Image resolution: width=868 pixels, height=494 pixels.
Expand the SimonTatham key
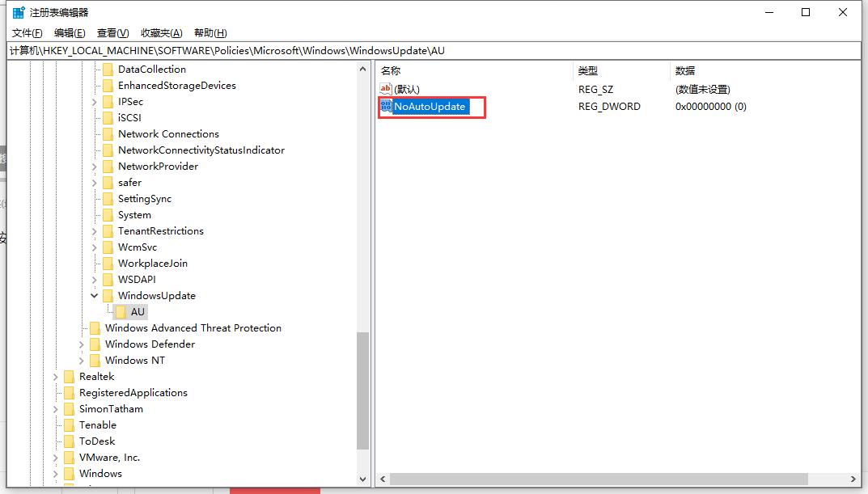[55, 409]
